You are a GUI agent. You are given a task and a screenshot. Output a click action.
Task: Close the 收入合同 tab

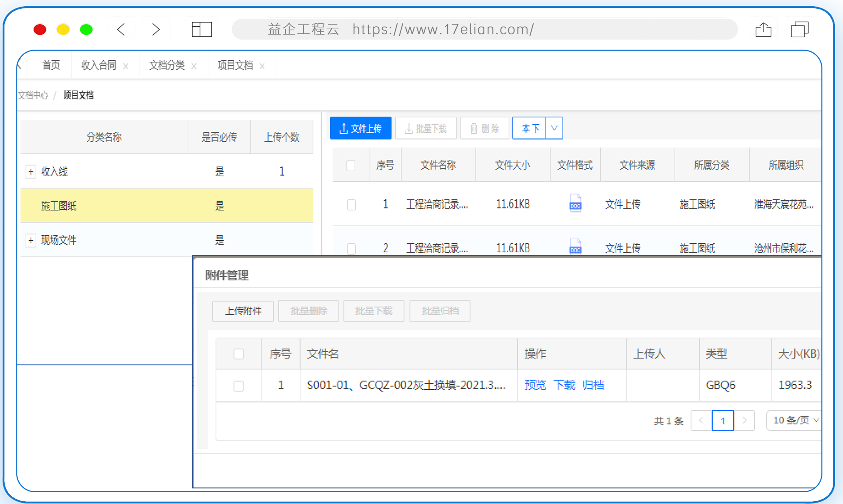(126, 66)
